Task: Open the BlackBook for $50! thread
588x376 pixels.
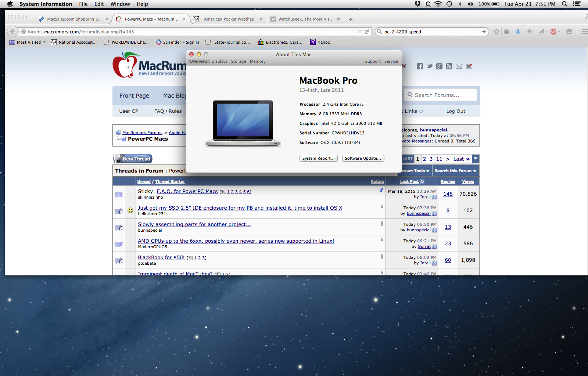Action: 161,257
